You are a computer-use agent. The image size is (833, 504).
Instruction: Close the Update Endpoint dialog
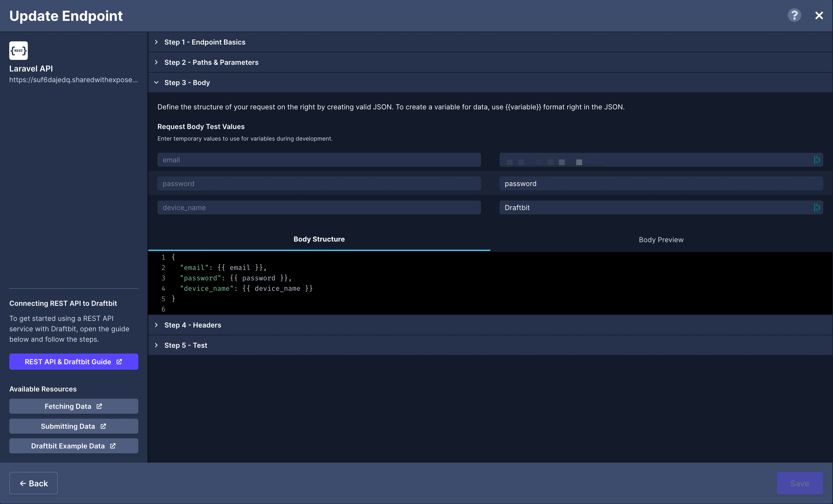click(819, 16)
